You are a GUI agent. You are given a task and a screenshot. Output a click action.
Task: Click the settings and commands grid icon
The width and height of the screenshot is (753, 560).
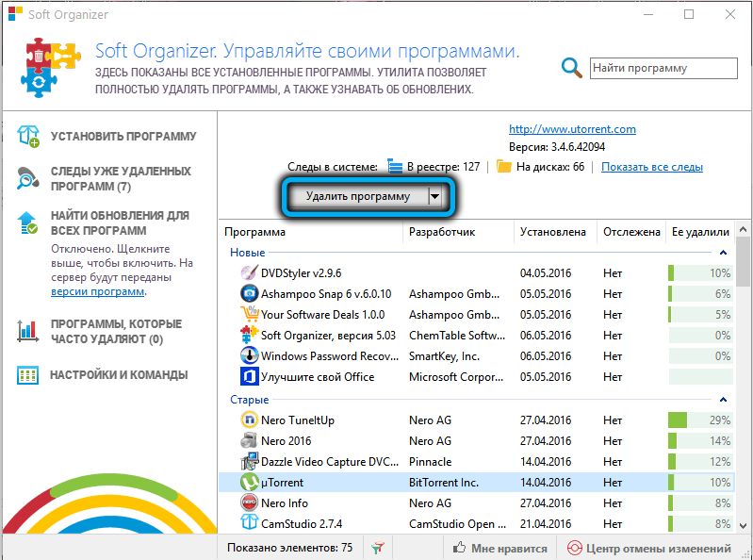(x=28, y=375)
